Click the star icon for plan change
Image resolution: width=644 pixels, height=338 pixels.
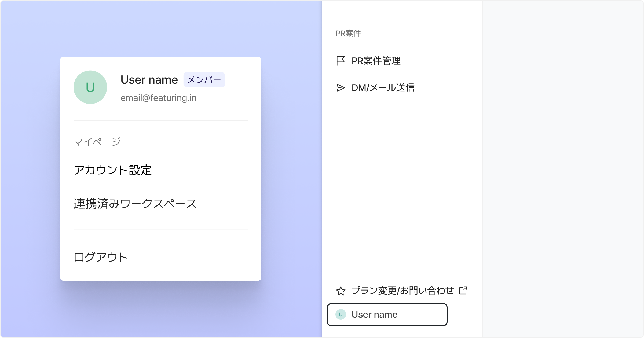coord(341,291)
